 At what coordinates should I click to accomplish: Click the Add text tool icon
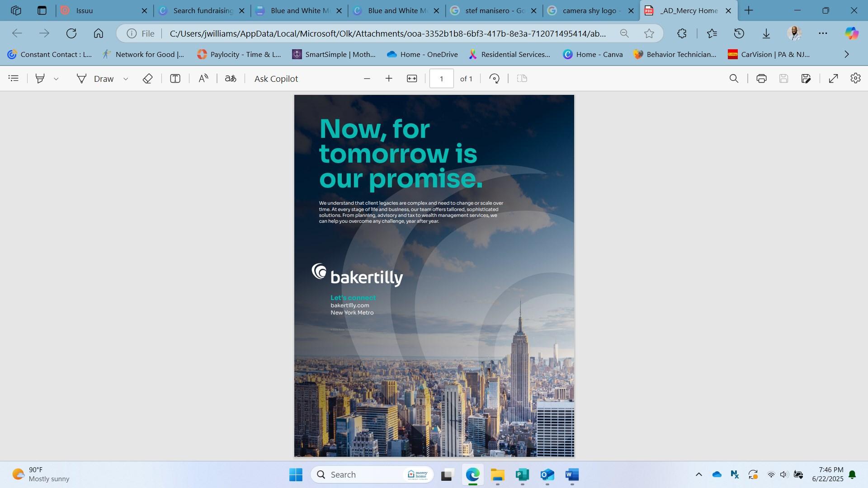pyautogui.click(x=175, y=79)
